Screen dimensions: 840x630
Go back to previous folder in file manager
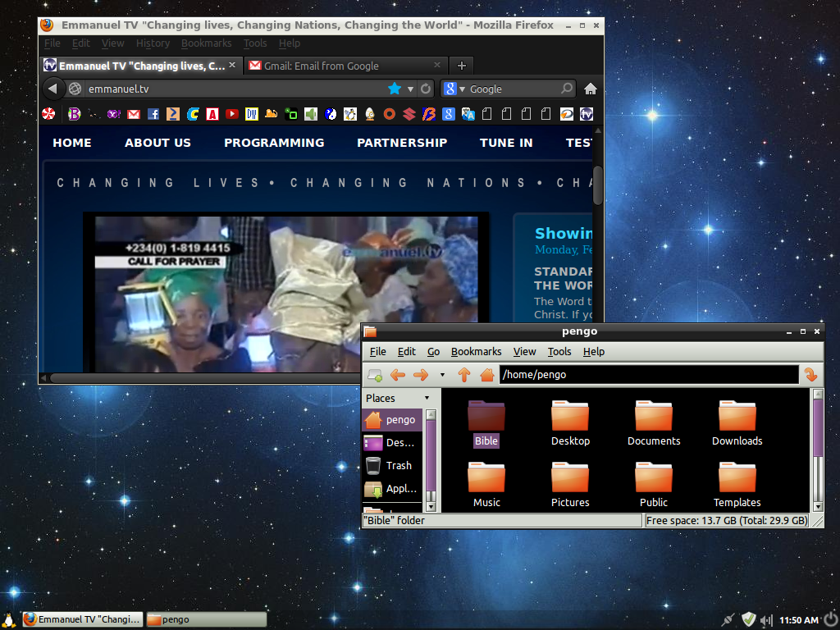[398, 375]
